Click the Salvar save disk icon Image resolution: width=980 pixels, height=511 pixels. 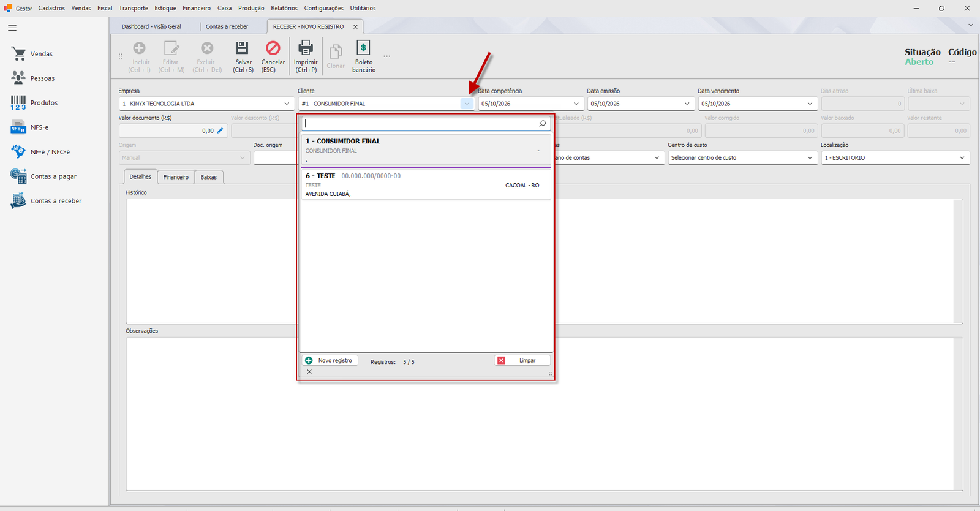pos(243,48)
